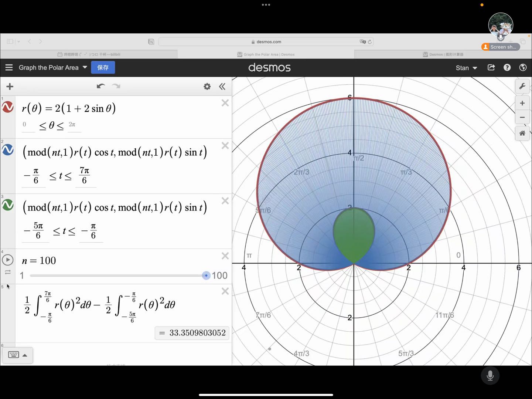Image resolution: width=532 pixels, height=399 pixels.
Task: Share the graph via share icon
Action: tap(491, 67)
